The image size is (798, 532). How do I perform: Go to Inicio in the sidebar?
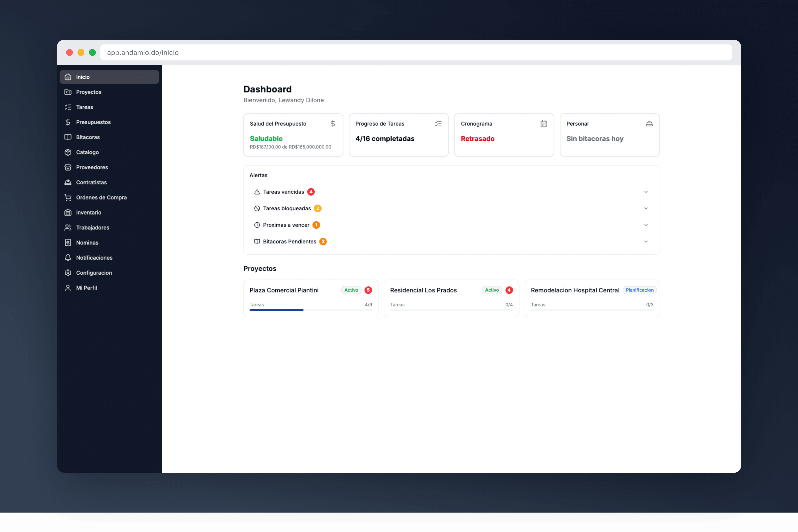pos(109,77)
